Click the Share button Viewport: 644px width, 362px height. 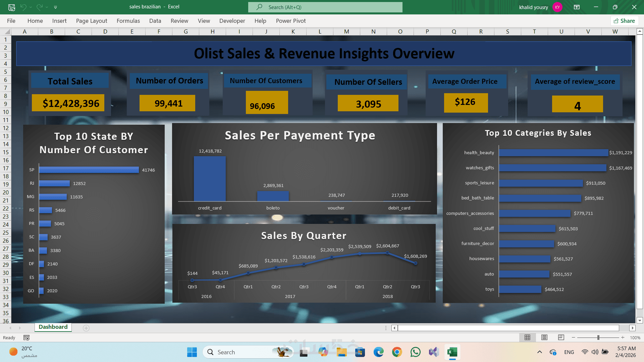[624, 21]
